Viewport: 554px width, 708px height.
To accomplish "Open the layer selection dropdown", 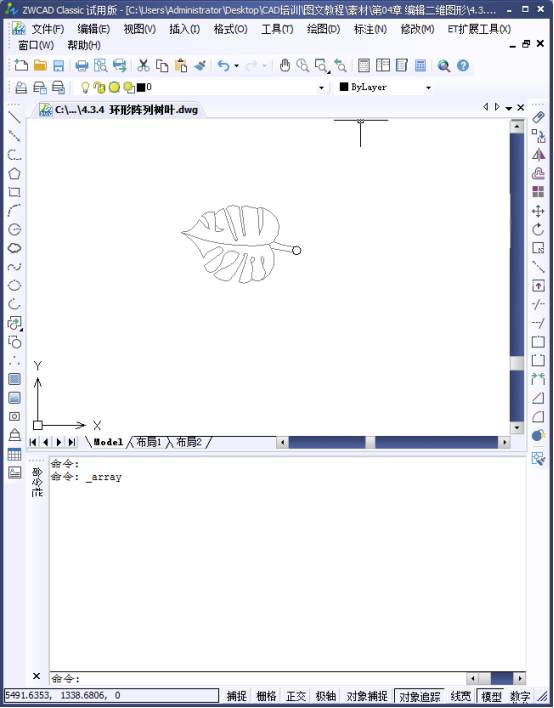I will click(x=321, y=88).
